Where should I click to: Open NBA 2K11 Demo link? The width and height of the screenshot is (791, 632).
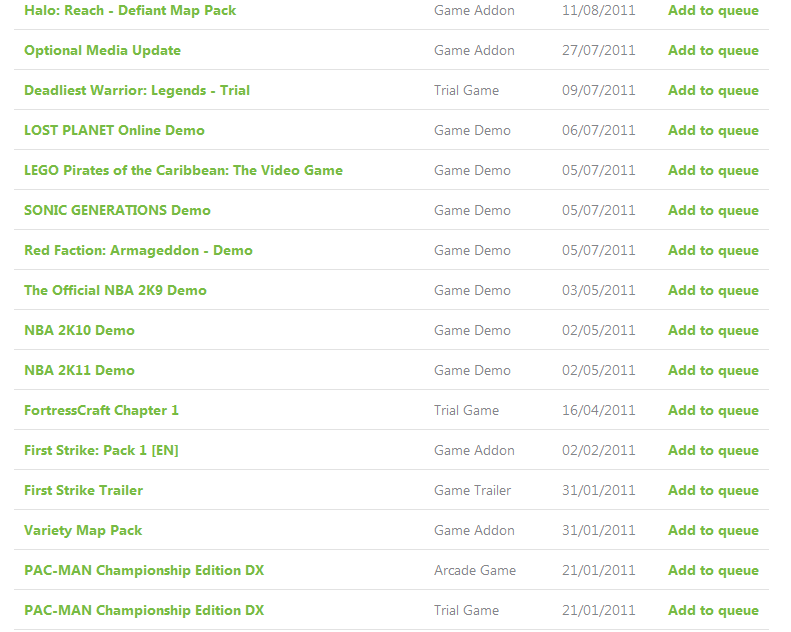[80, 370]
